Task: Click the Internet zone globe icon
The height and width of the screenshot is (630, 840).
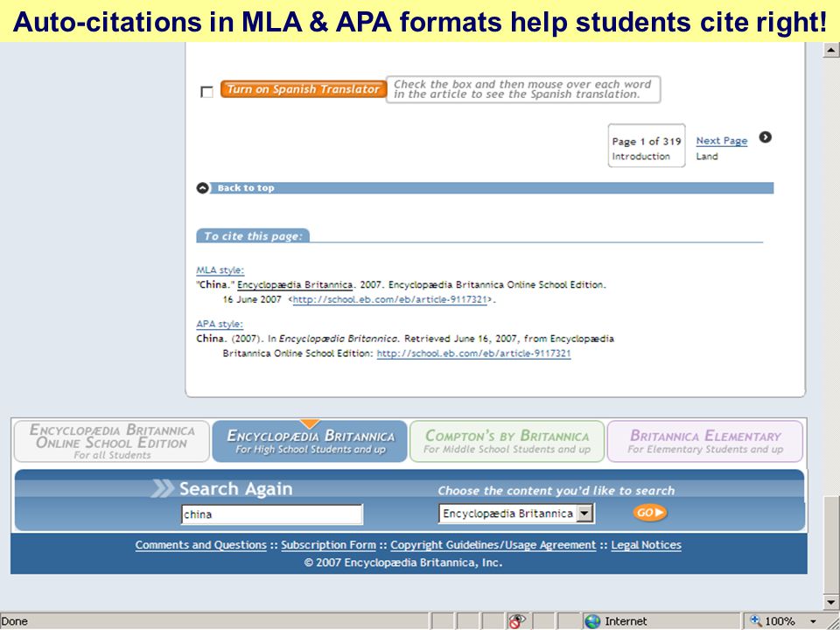Action: click(592, 621)
